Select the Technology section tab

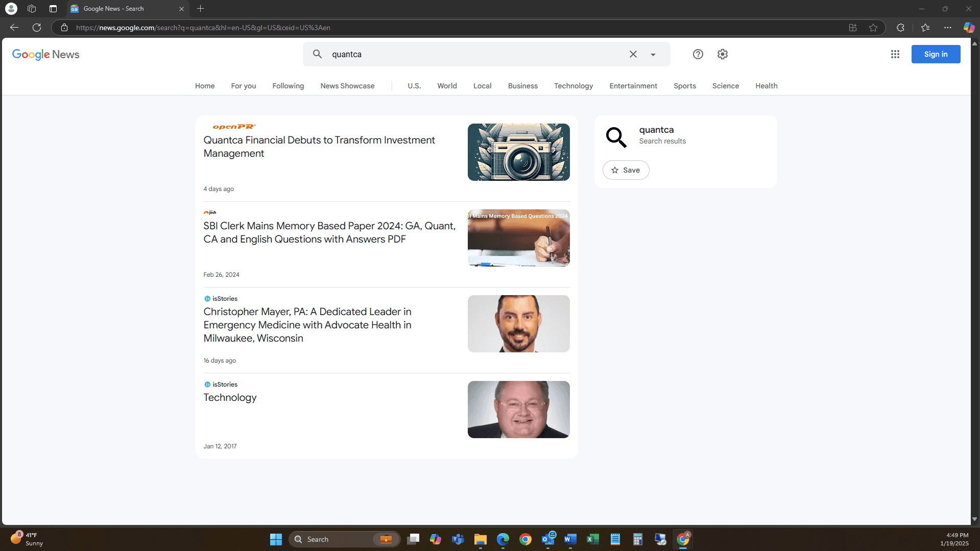point(573,86)
